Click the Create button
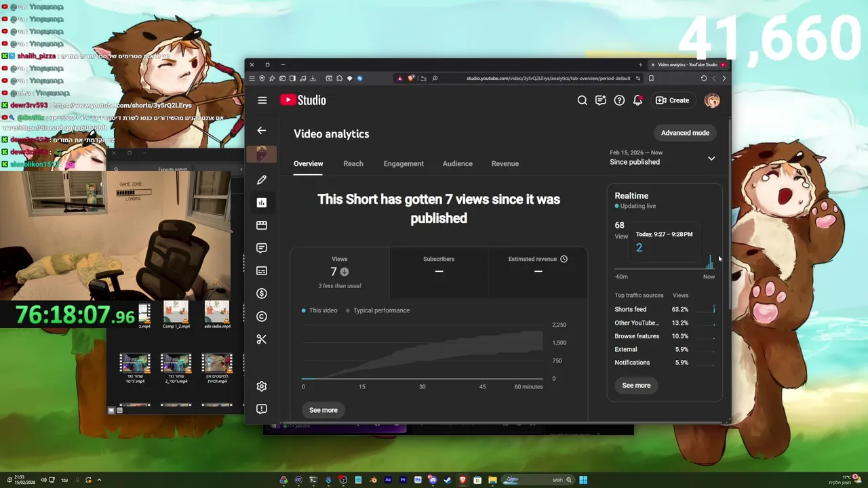 point(673,100)
